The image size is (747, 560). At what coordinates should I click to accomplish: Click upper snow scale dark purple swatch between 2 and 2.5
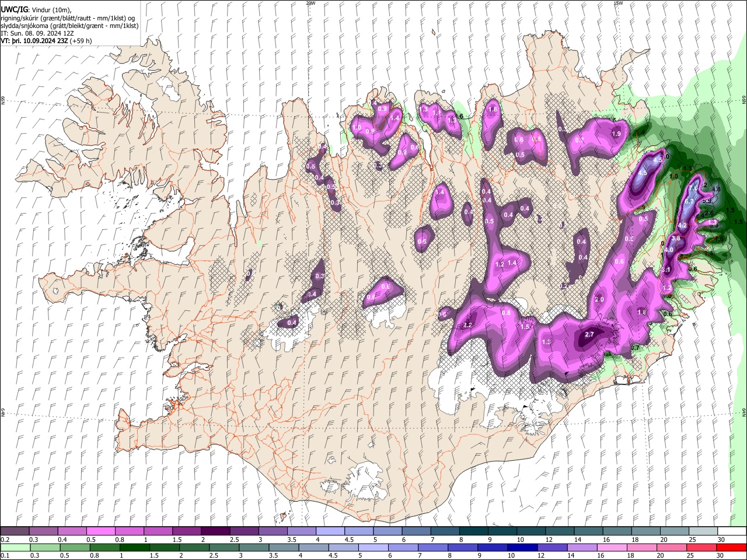coord(215,531)
